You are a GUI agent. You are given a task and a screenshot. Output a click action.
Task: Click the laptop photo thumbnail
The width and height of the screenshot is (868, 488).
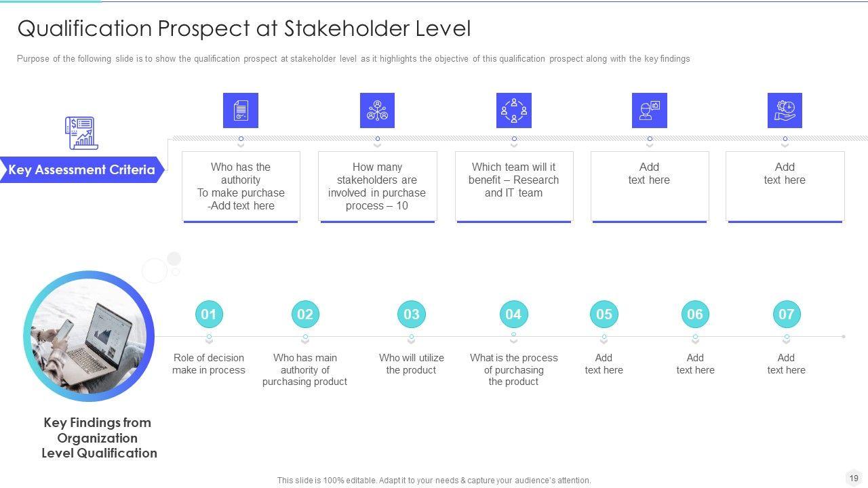89,336
